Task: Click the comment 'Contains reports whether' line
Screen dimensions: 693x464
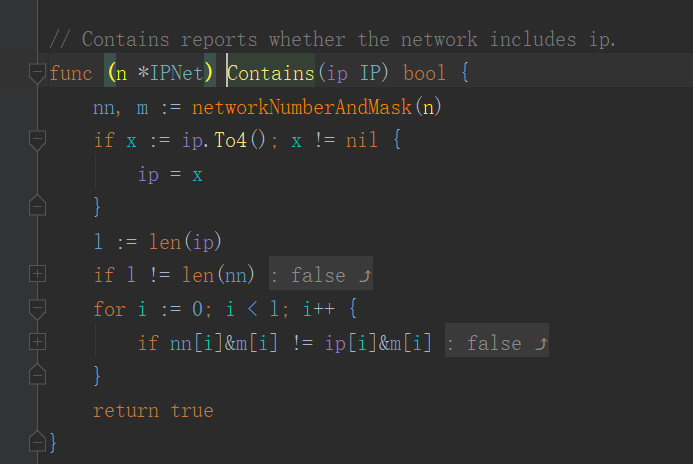Action: click(332, 39)
